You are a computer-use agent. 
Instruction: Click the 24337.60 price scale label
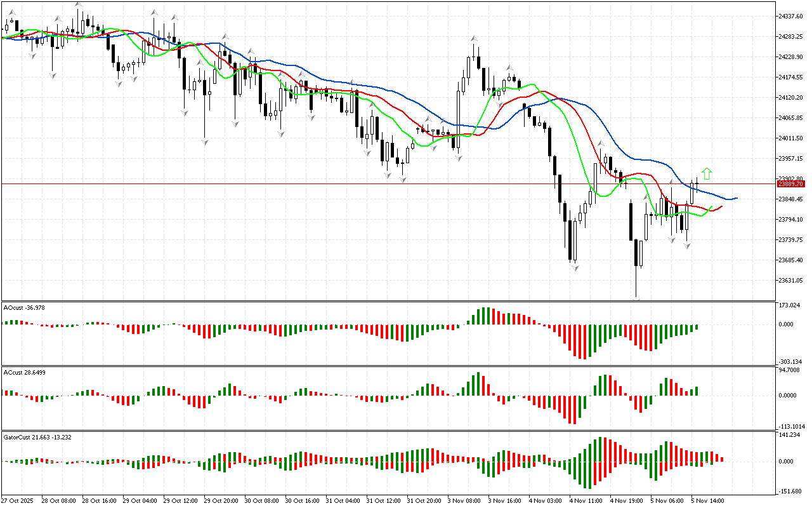coord(790,16)
